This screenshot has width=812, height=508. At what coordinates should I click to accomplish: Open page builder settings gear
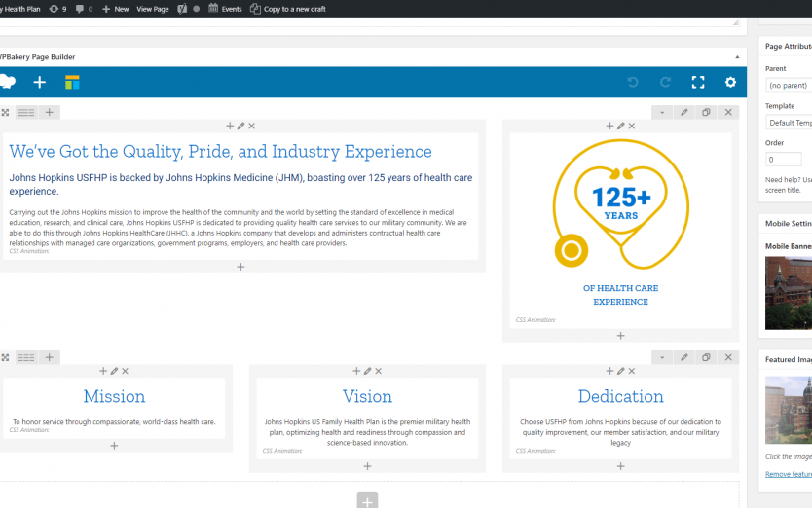(730, 83)
